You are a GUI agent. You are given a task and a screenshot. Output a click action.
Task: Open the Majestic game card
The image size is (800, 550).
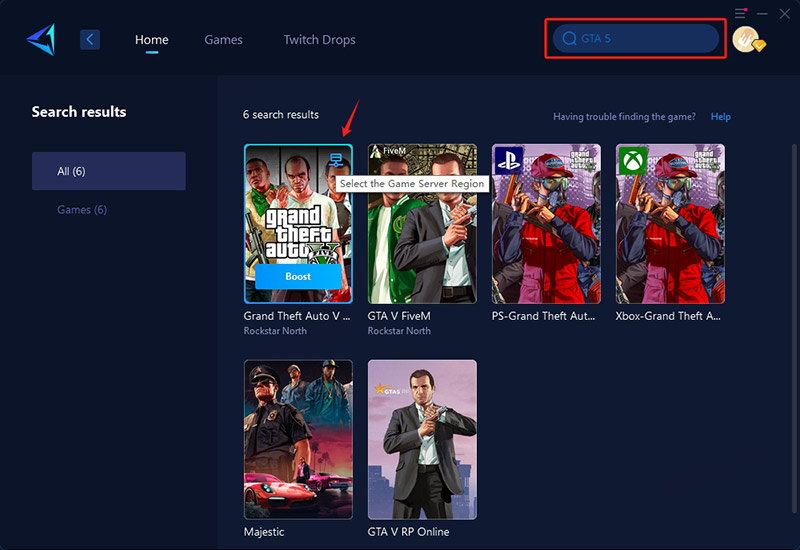[x=298, y=439]
